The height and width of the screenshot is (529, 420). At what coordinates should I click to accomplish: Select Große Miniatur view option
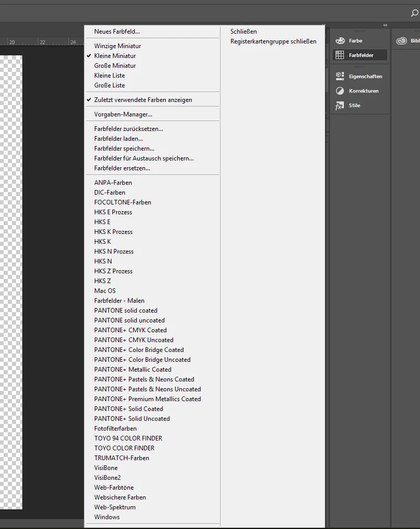[115, 65]
